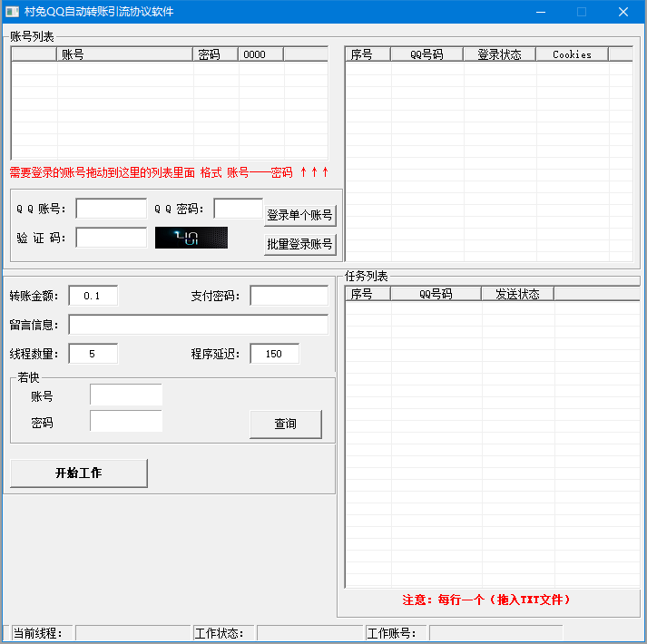Click the 若快 group label
The image size is (647, 644).
(28, 377)
